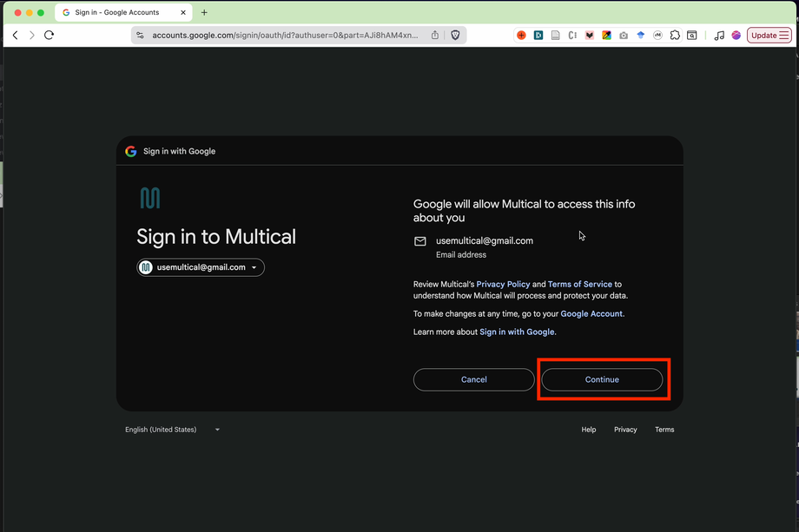Click the camera screenshot extension icon

[x=623, y=35]
